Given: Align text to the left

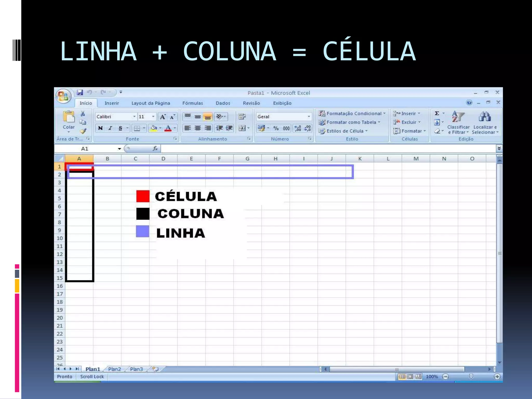Looking at the screenshot, I should coord(188,128).
